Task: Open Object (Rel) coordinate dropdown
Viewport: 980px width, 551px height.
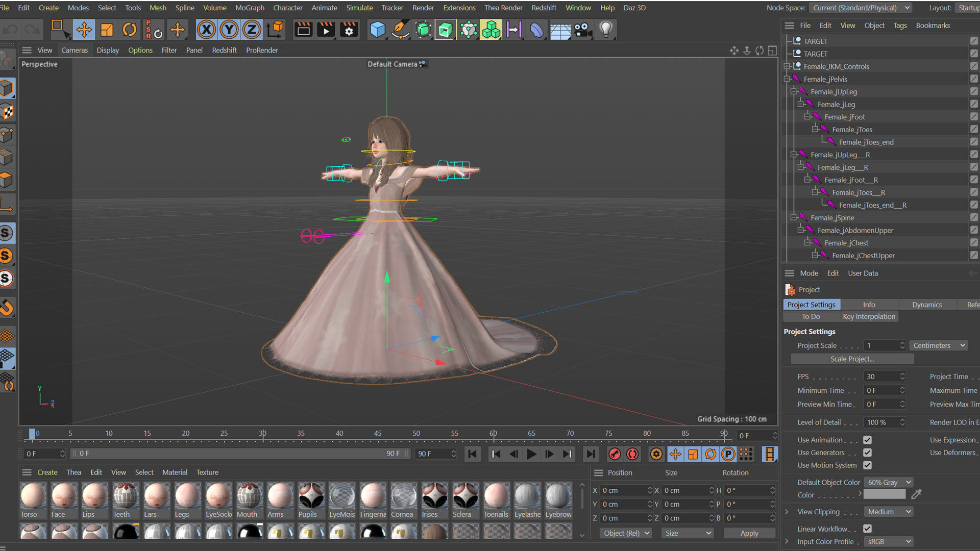Action: coord(626,533)
